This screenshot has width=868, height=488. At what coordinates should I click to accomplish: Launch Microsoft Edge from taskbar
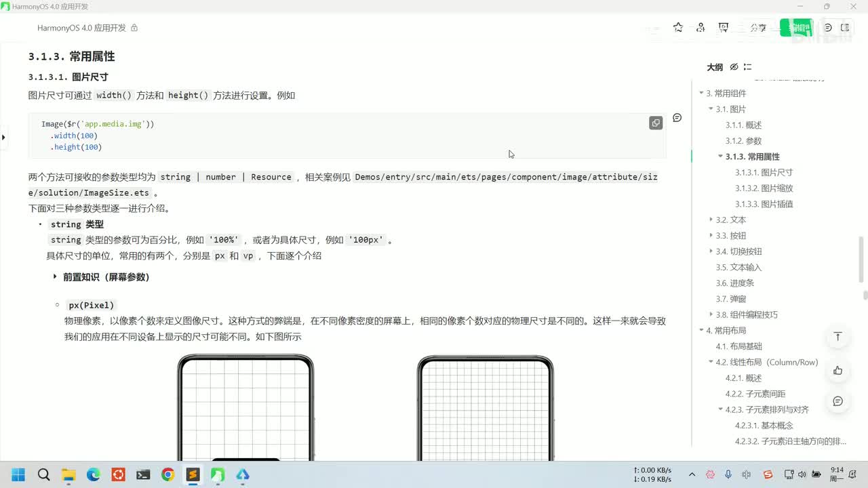pyautogui.click(x=93, y=474)
